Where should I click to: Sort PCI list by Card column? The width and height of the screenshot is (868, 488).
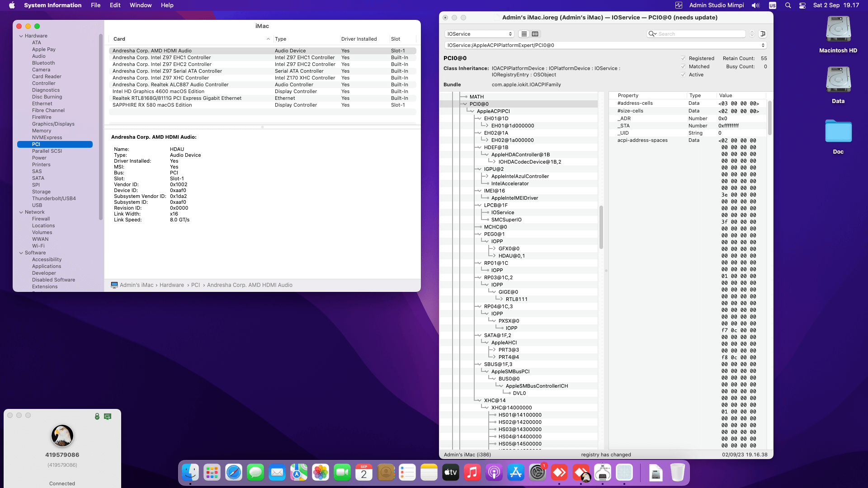click(x=191, y=39)
